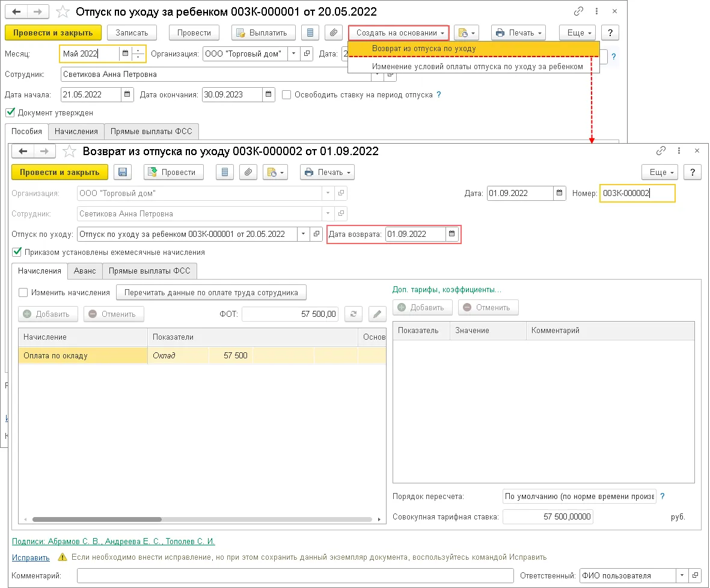Click help icon next to Освободить ставку
The height and width of the screenshot is (588, 710).
click(x=438, y=94)
